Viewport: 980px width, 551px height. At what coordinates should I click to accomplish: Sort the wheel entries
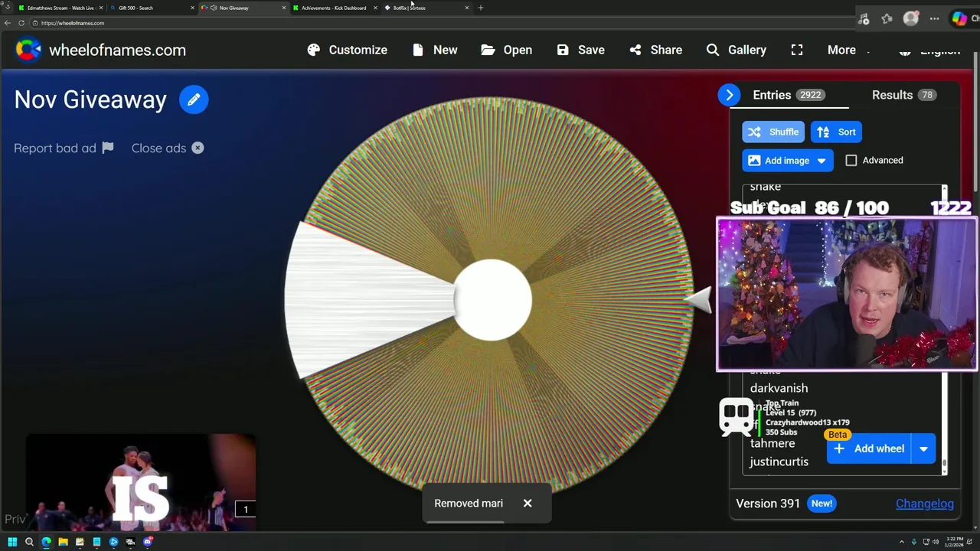[x=836, y=132]
